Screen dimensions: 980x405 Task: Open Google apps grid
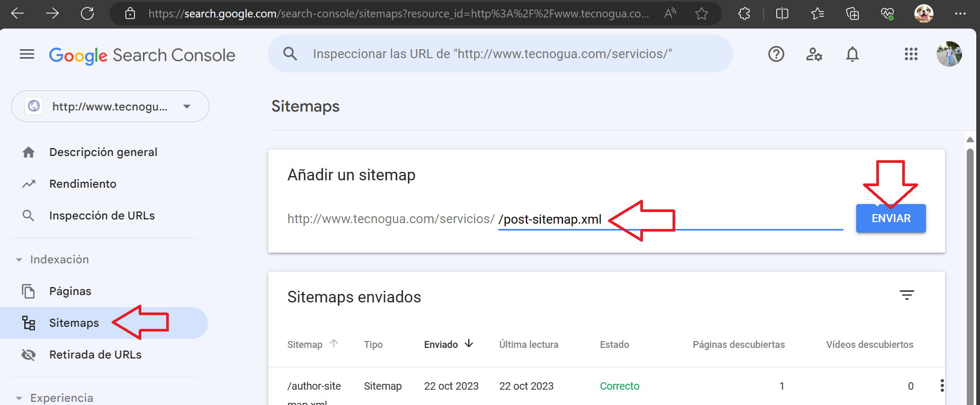[x=911, y=54]
